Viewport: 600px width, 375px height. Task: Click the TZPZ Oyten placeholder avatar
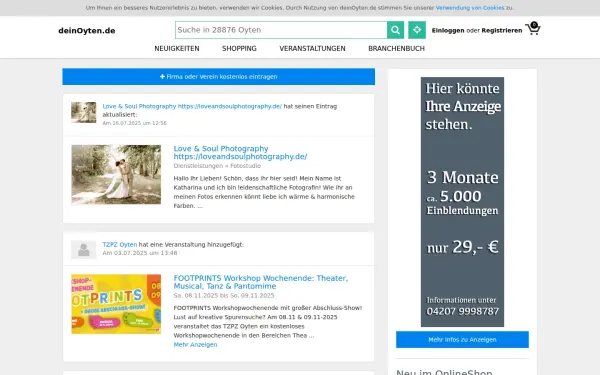83,250
